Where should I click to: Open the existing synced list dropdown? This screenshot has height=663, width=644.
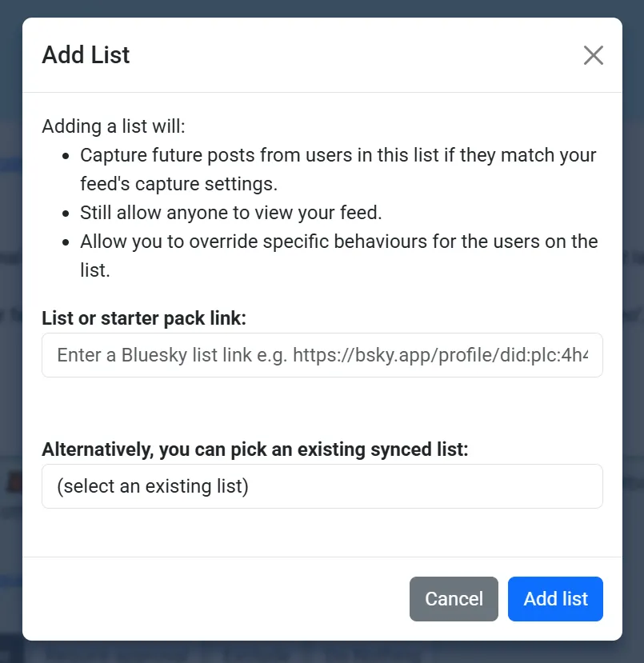point(322,486)
